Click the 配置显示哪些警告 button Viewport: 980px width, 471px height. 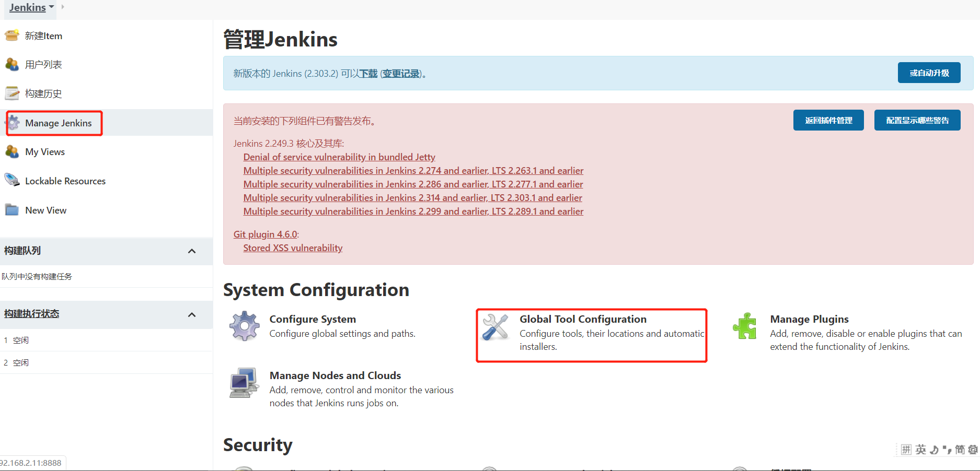[917, 120]
